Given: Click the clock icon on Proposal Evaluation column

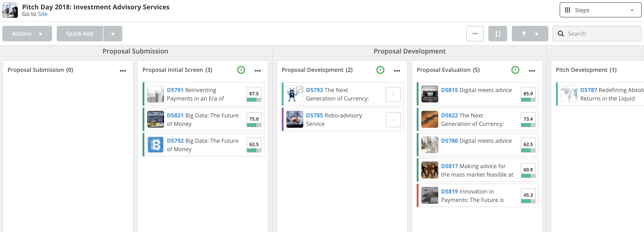Looking at the screenshot, I should click(x=515, y=70).
